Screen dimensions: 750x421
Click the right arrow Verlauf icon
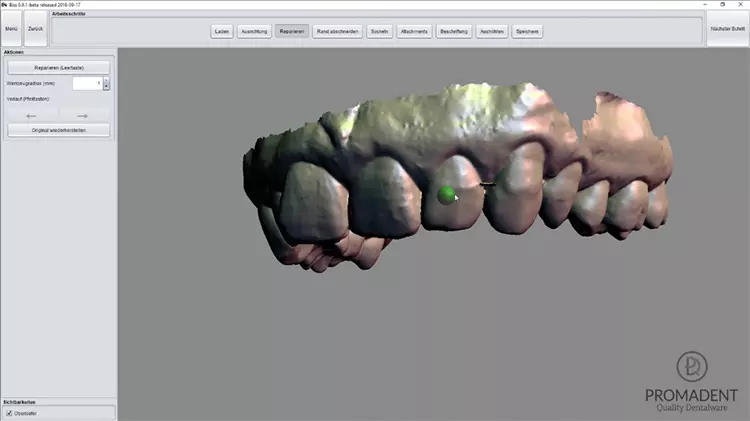pos(83,116)
